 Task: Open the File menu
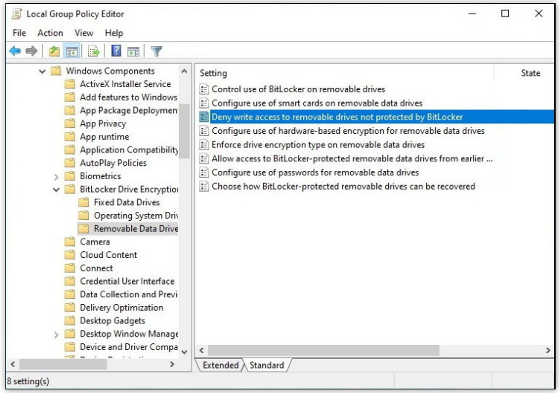click(19, 33)
